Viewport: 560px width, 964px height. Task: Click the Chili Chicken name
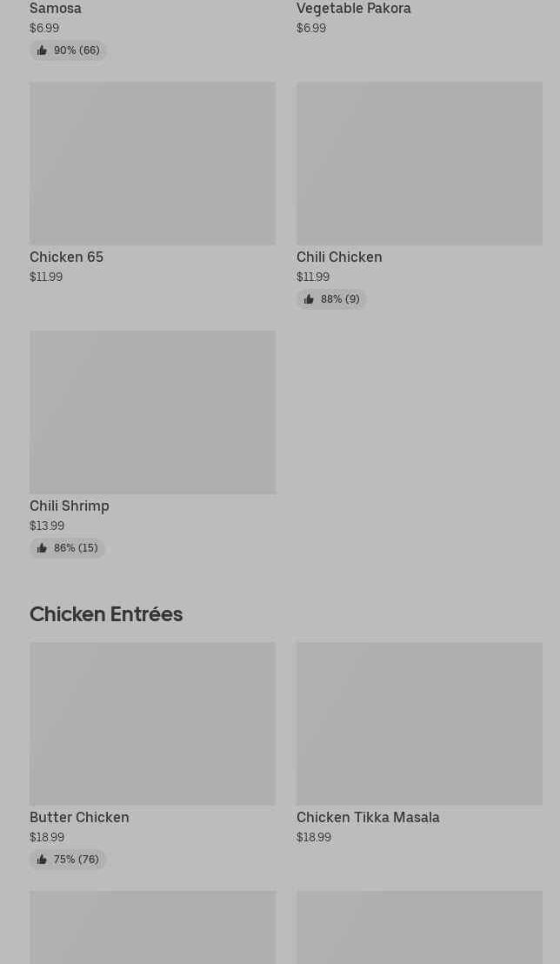339,257
